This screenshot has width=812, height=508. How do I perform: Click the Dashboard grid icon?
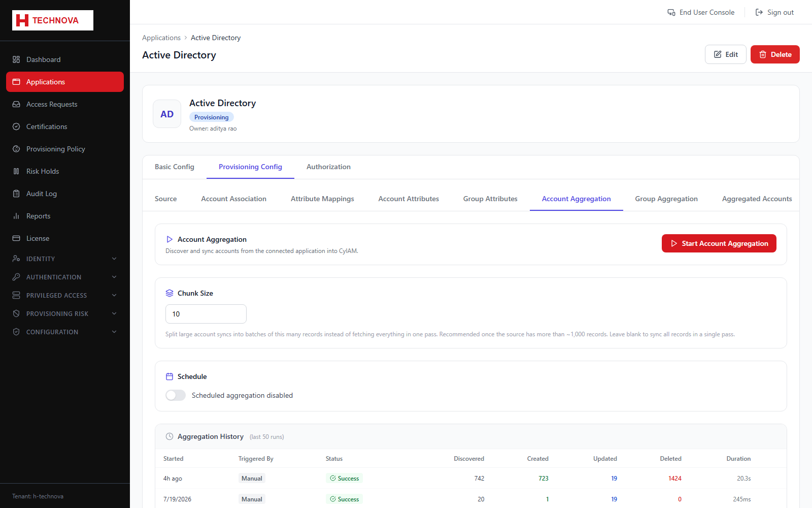tap(16, 59)
